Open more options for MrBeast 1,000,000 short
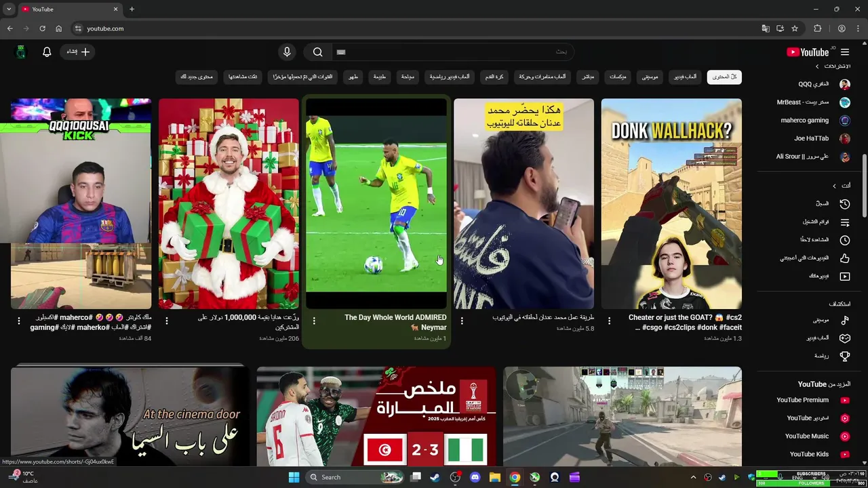Viewport: 868px width, 488px height. point(167,321)
